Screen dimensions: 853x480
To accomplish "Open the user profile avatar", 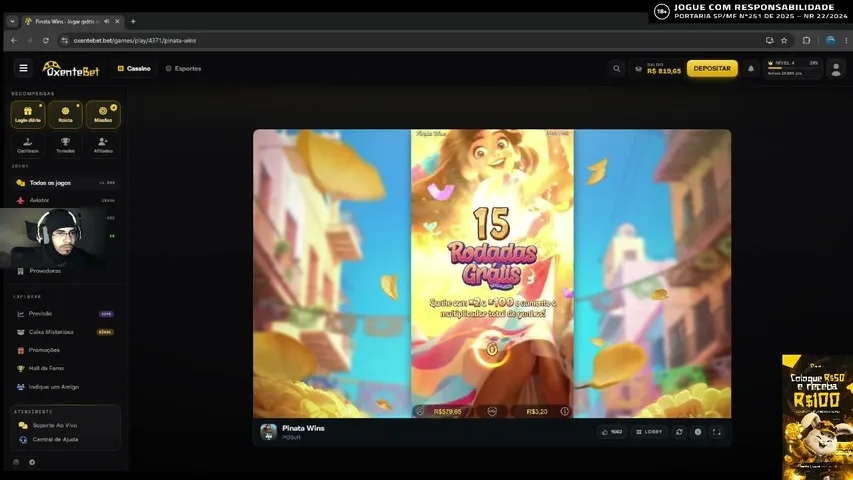I will (x=836, y=69).
